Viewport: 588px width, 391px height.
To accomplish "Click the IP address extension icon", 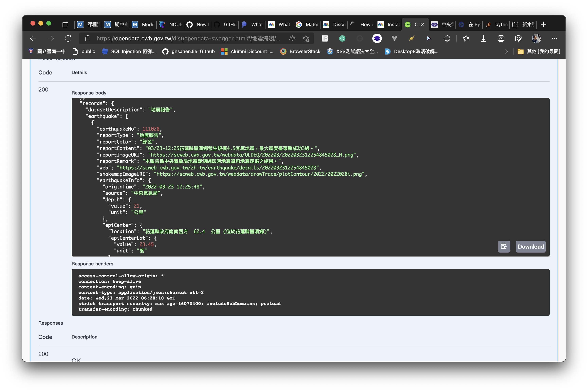I will [325, 38].
